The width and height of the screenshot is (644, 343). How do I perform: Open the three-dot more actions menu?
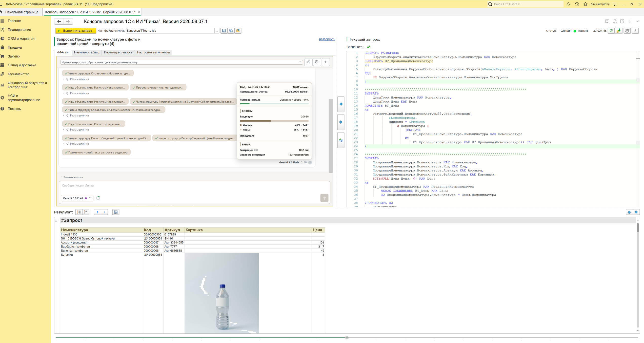click(630, 21)
